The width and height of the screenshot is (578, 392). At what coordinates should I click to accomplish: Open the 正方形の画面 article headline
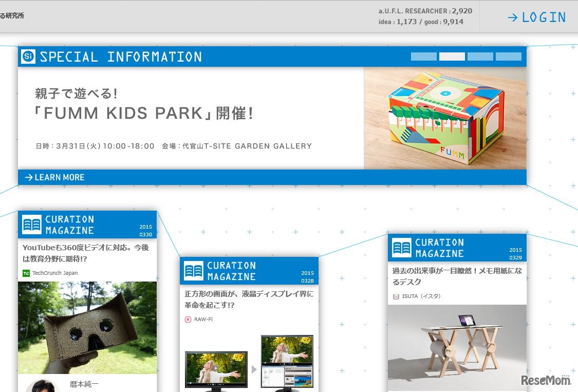(x=249, y=300)
